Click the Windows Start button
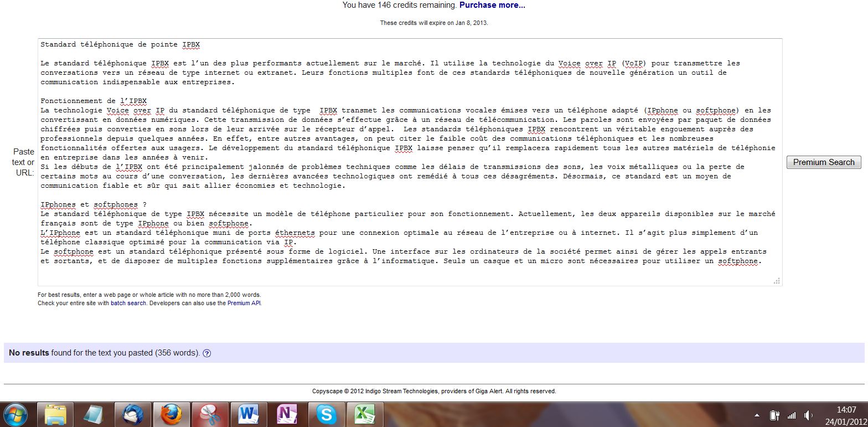Screen dimensions: 868x427 [x=17, y=414]
